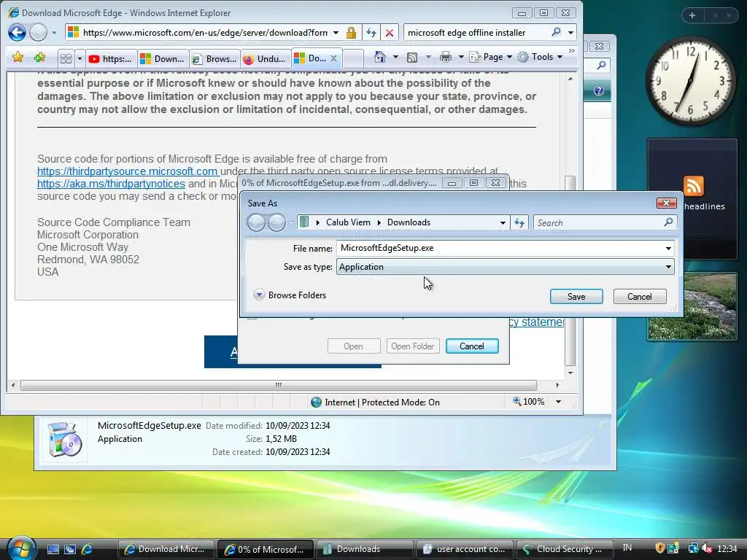Click the Print icon in IE command bar
The width and height of the screenshot is (747, 560).
pos(446,57)
